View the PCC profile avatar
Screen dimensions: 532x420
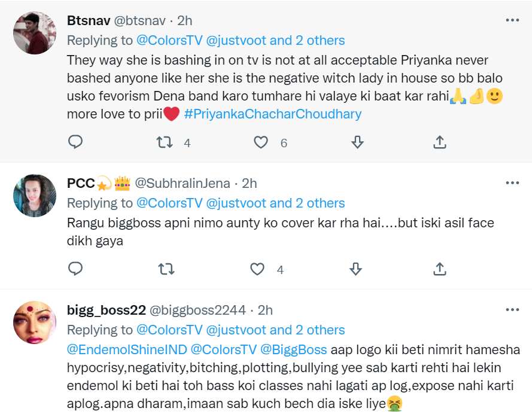pyautogui.click(x=35, y=196)
